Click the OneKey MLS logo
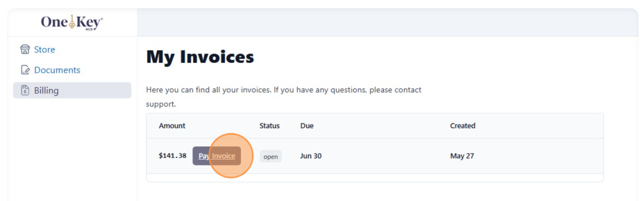The image size is (644, 201). (x=72, y=22)
